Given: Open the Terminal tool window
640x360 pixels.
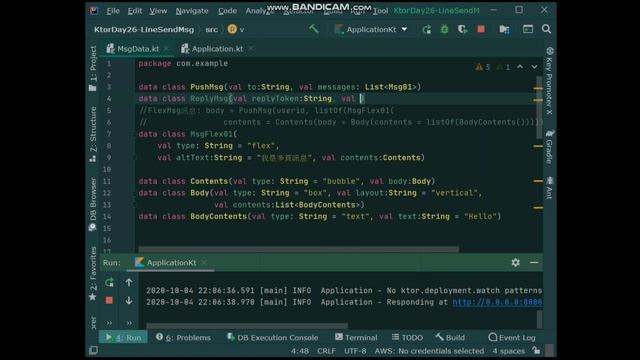Looking at the screenshot, I should coord(356,337).
